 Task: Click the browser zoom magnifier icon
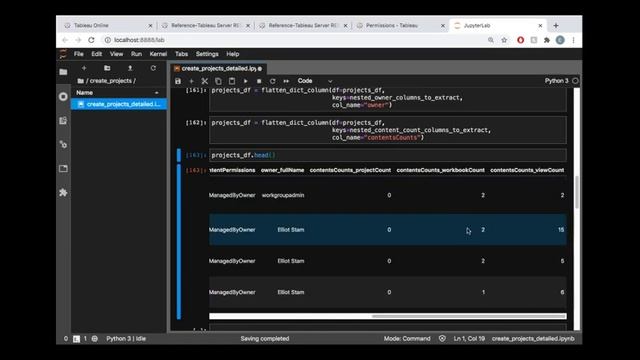(x=491, y=40)
